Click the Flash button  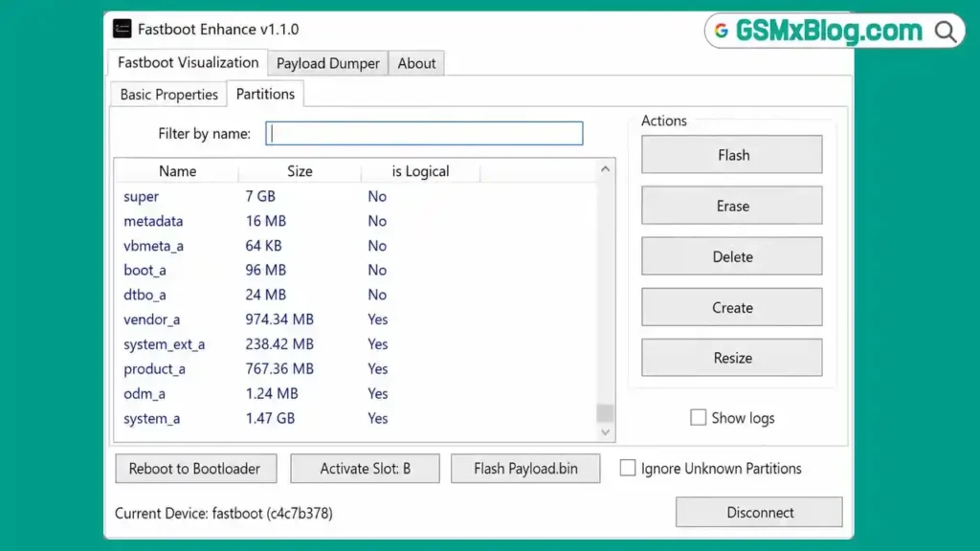(x=732, y=154)
